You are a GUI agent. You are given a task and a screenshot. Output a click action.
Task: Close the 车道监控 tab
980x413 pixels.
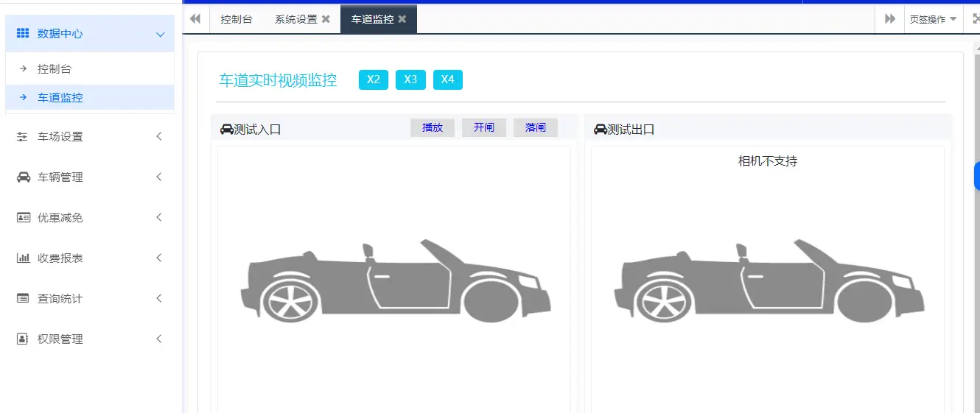pyautogui.click(x=402, y=19)
